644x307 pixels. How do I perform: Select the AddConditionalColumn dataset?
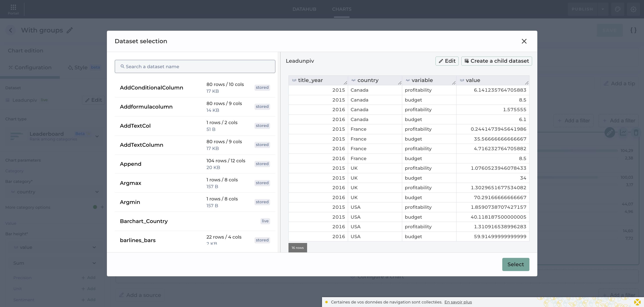pyautogui.click(x=195, y=87)
